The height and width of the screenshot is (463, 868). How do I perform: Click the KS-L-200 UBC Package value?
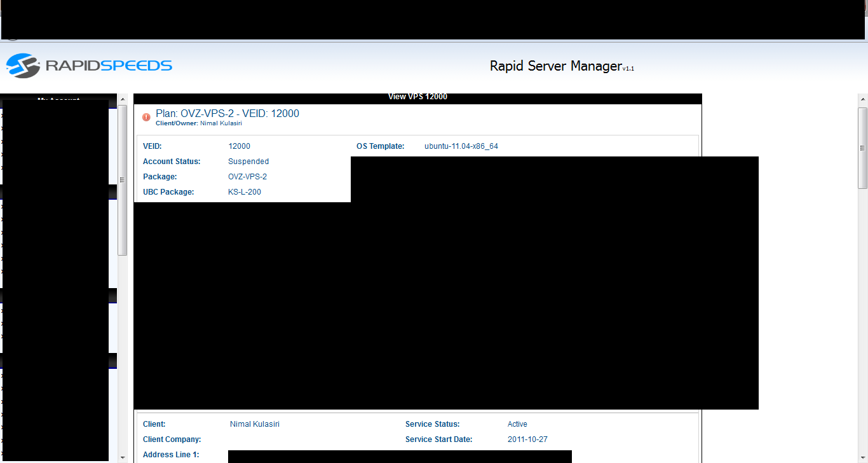pyautogui.click(x=245, y=192)
